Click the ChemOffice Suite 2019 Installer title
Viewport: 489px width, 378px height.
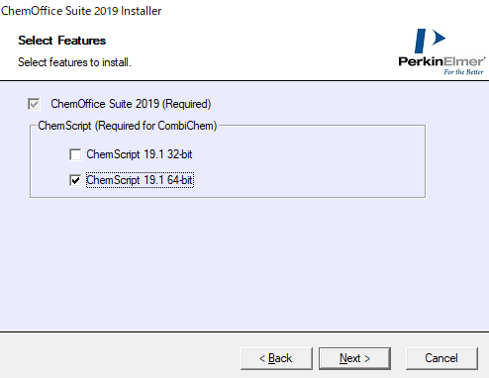click(x=81, y=11)
